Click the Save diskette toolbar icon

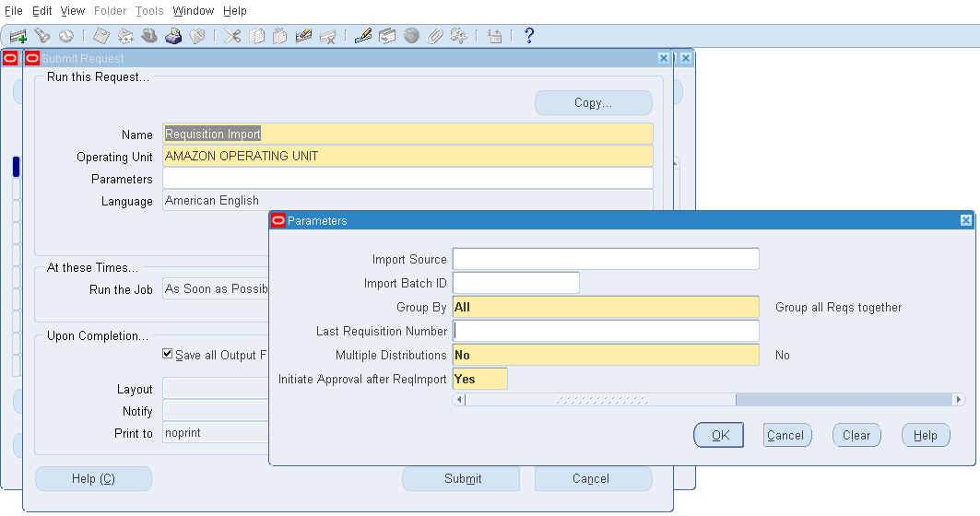[x=101, y=36]
